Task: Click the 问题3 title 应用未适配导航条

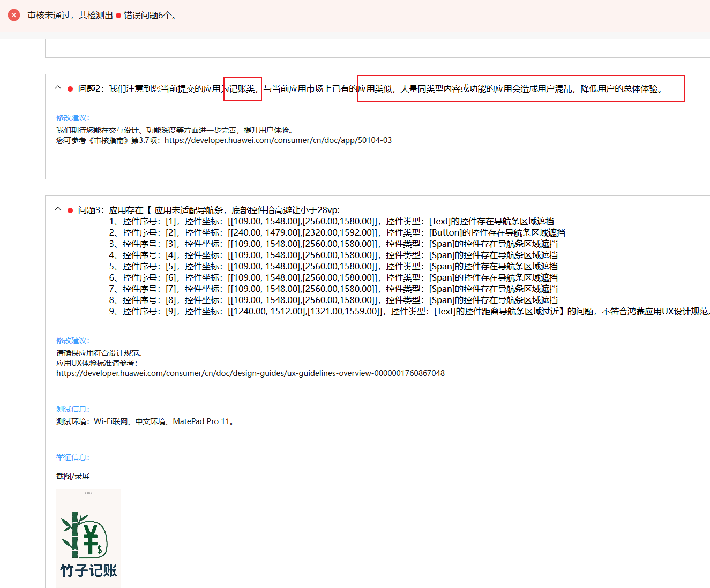Action: (209, 210)
